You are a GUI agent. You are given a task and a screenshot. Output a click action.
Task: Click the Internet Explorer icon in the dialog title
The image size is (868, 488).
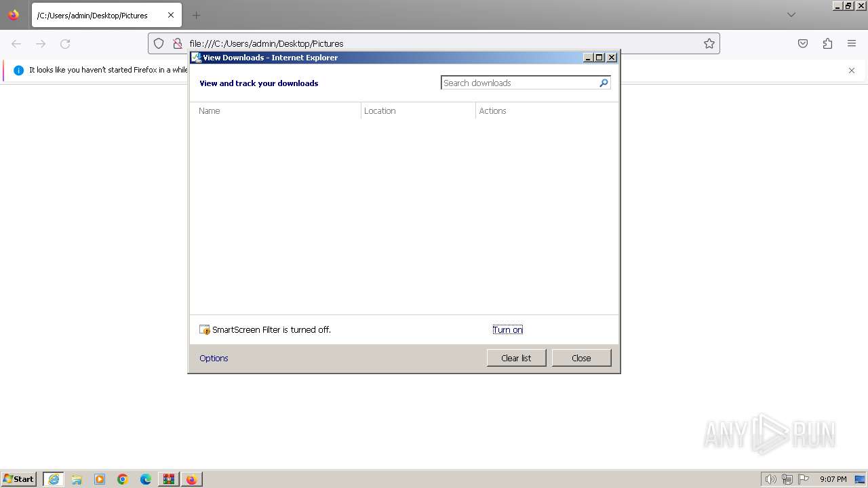click(x=196, y=58)
